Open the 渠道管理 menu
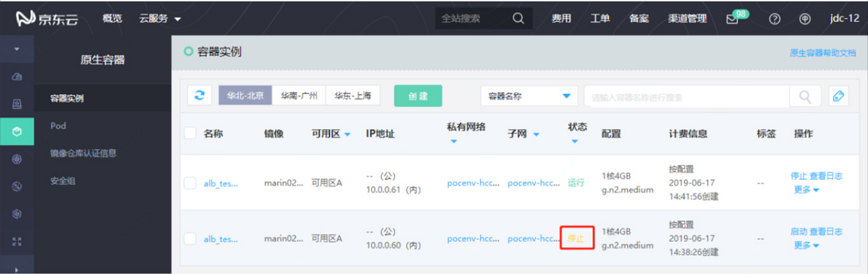868x274 pixels. 687,18
